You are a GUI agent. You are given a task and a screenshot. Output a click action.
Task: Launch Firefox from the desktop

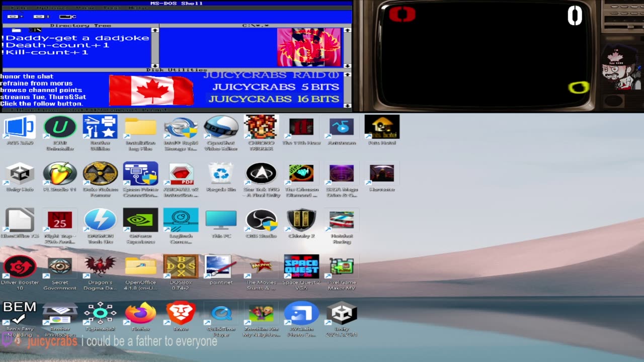(140, 317)
